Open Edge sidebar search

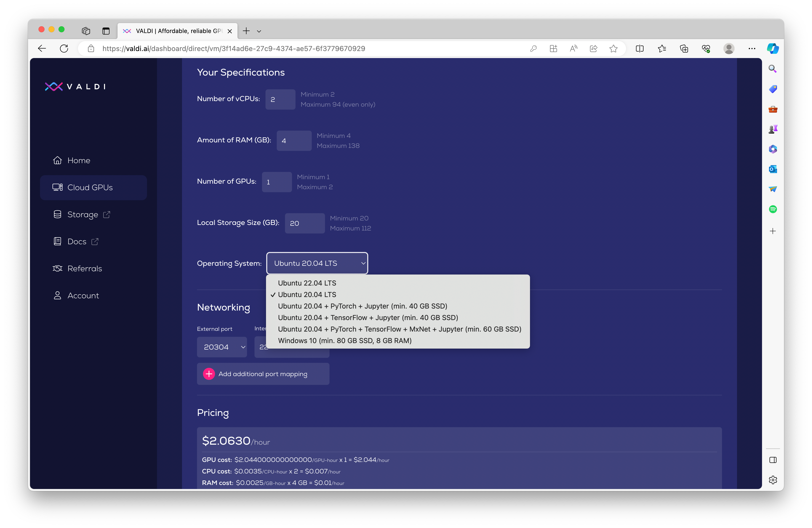pyautogui.click(x=773, y=69)
